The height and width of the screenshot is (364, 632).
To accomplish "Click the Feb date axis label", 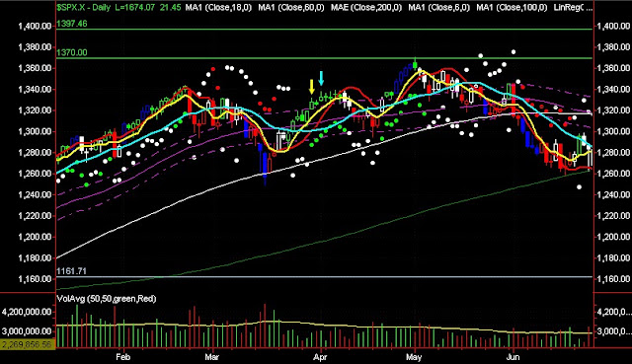I will pyautogui.click(x=122, y=357).
